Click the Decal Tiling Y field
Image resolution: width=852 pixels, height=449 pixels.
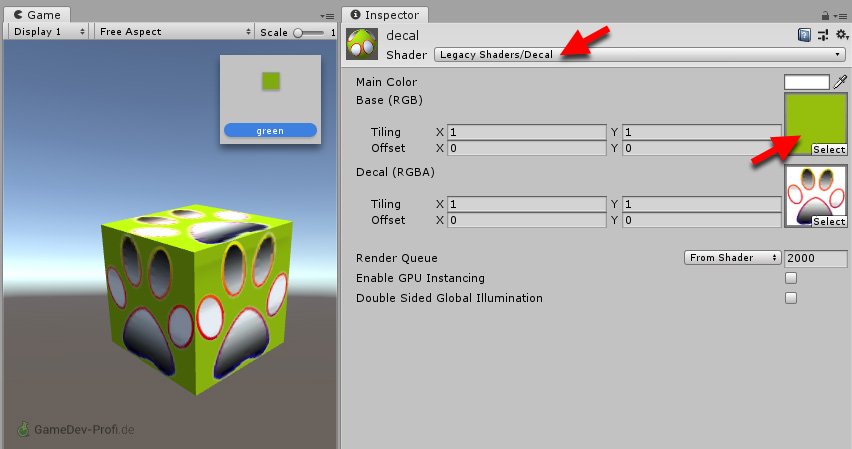coord(701,204)
